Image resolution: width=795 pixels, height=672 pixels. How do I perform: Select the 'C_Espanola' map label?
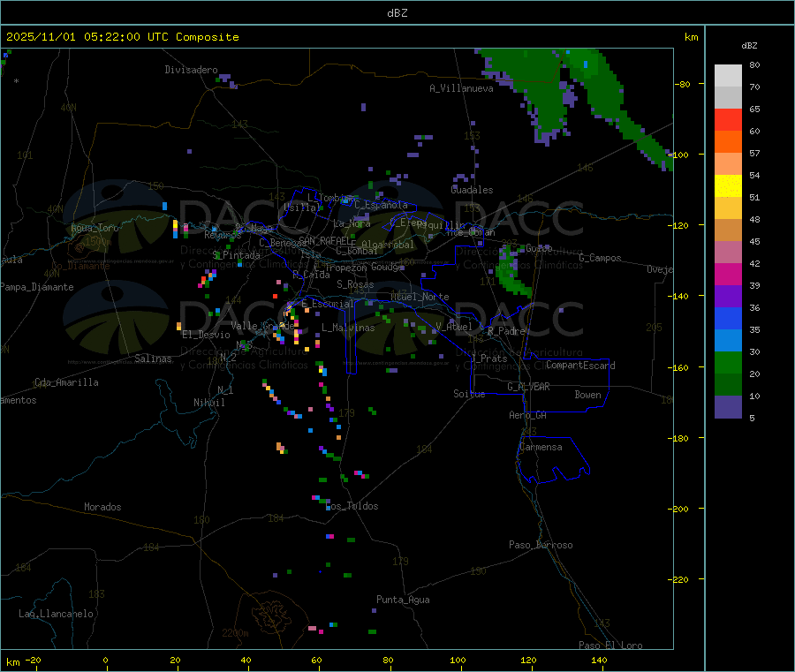tap(381, 205)
